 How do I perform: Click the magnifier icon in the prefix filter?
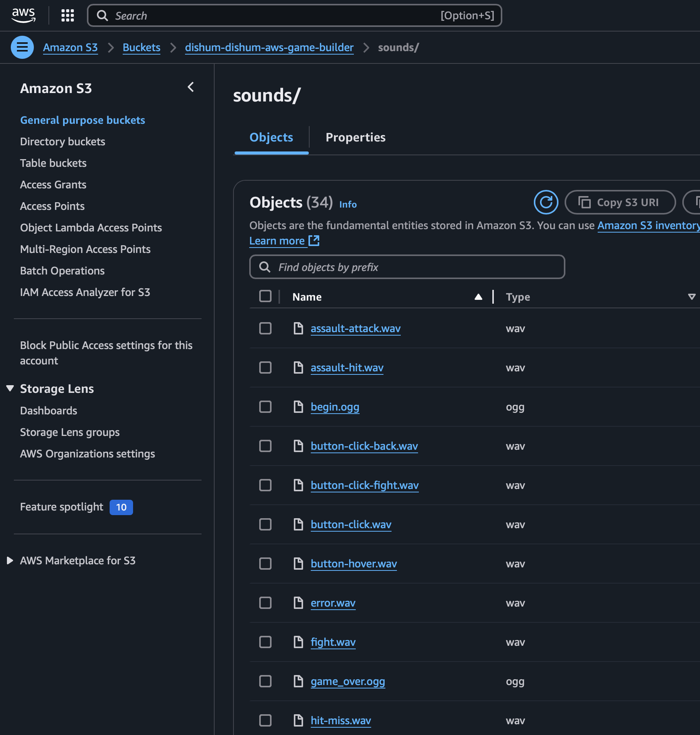[x=265, y=267]
